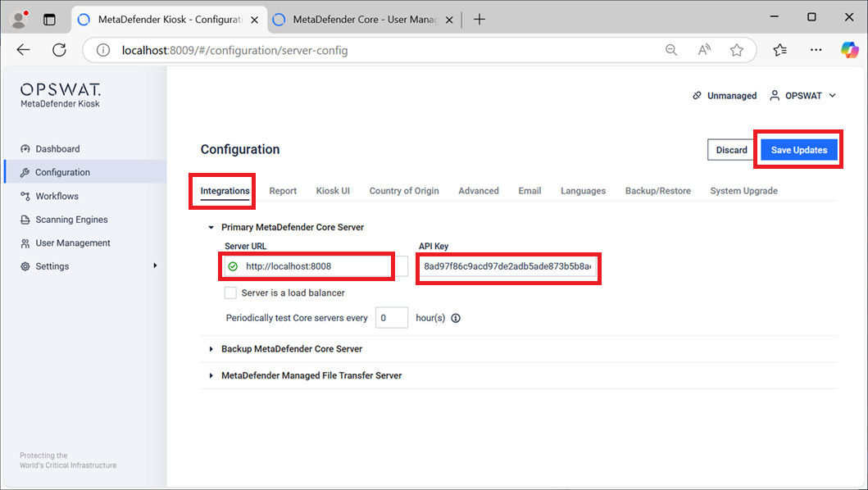Expand the Settings submenu arrow
The height and width of the screenshot is (490, 868).
[155, 265]
